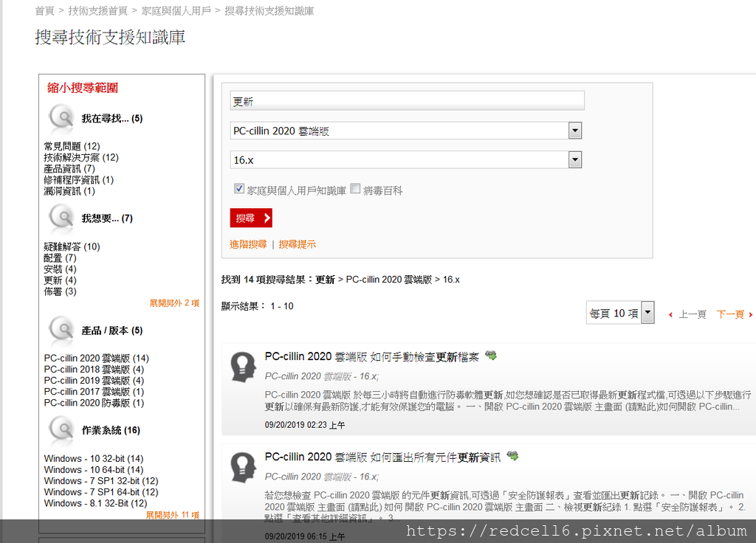Screen dimensions: 756x543
Task: Select Windows - 7 SP1 64-bit (12) filter
Action: (x=101, y=492)
